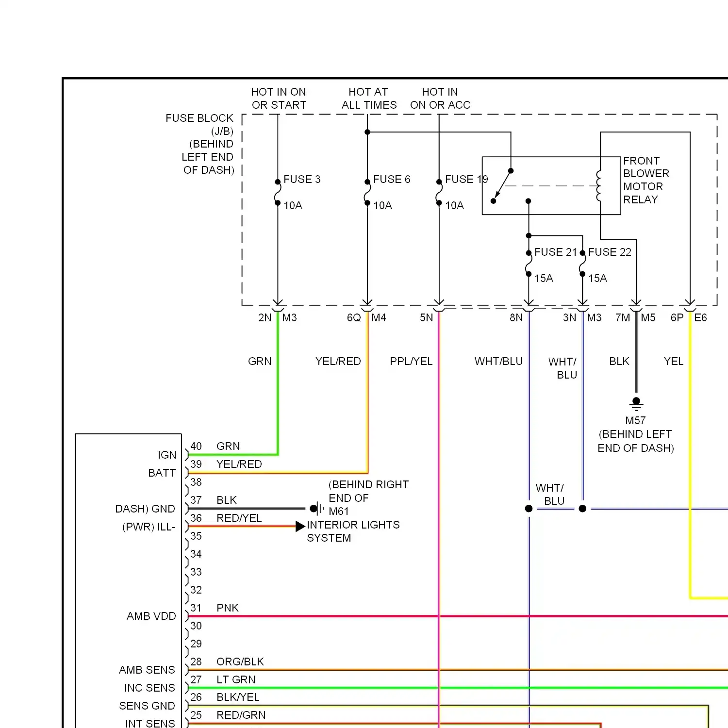Select the "INTERIOR LIGHTS SYSTEM" reference text
The width and height of the screenshot is (728, 728).
(x=353, y=531)
